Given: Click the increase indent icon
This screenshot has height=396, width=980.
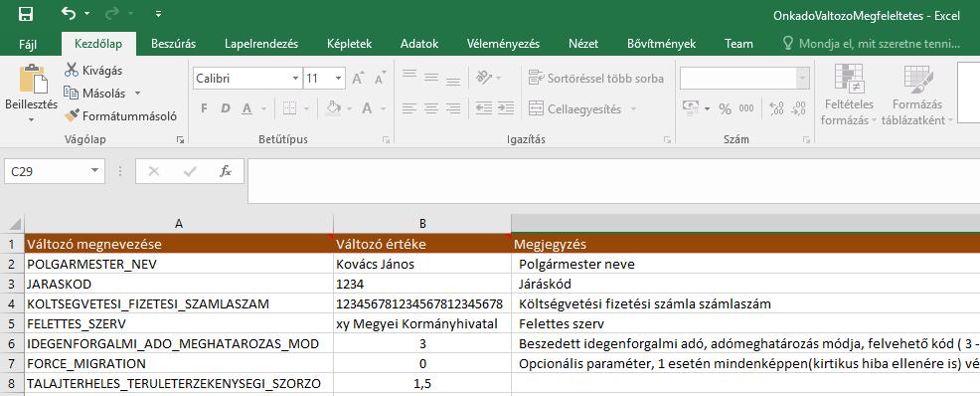Looking at the screenshot, I should coord(506,108).
